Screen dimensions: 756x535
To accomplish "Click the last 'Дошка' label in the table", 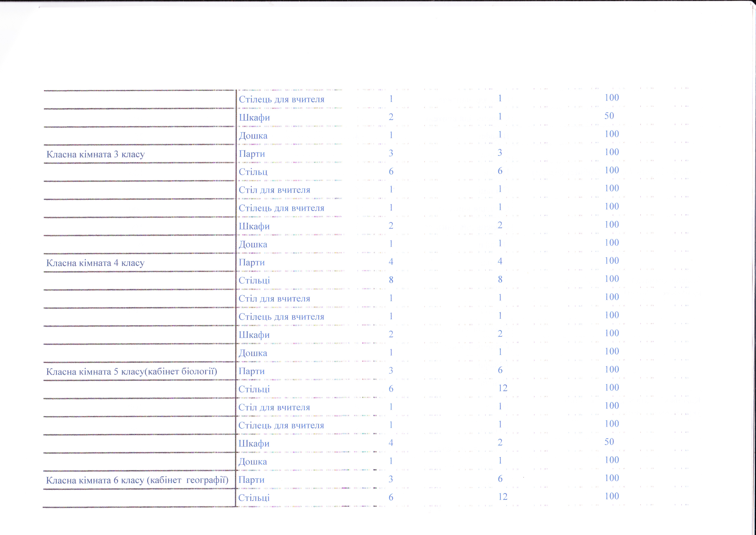I will pyautogui.click(x=253, y=461).
